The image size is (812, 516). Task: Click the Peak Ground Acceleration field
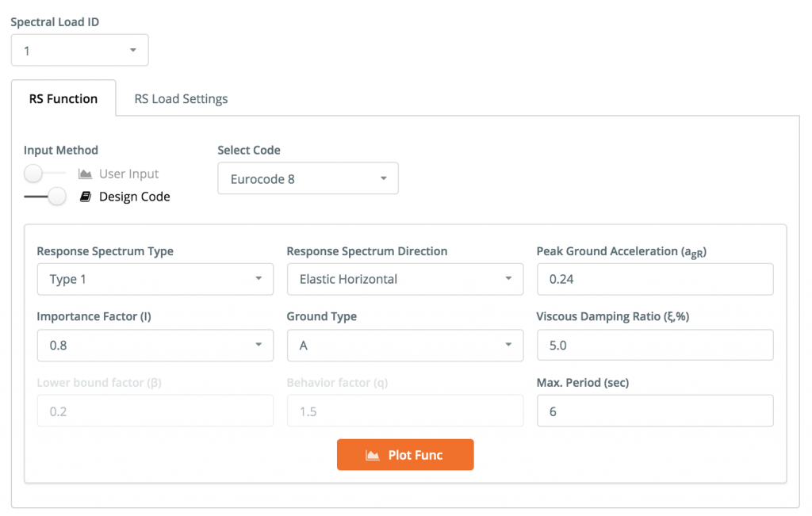[x=655, y=279]
